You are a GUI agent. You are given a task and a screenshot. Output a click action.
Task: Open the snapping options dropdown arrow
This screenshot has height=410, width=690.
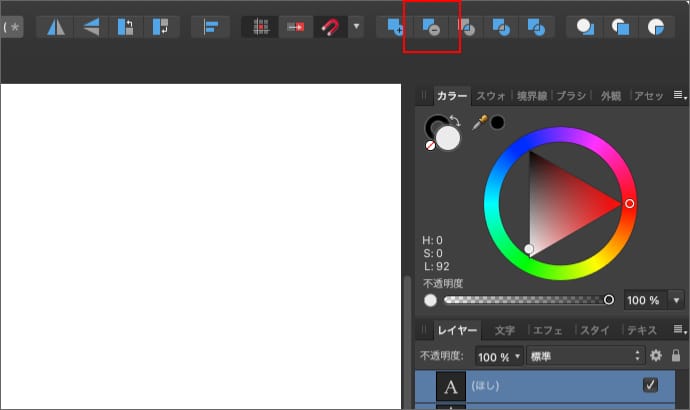click(x=356, y=27)
